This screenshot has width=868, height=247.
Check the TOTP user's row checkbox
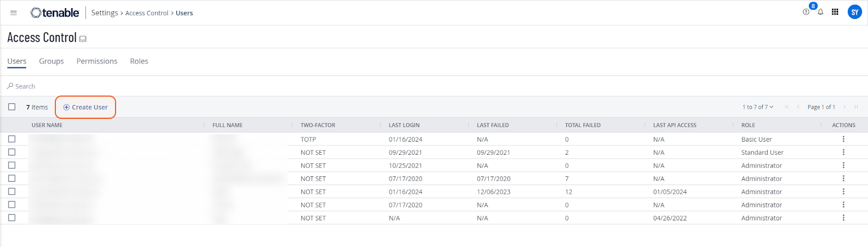pyautogui.click(x=12, y=140)
